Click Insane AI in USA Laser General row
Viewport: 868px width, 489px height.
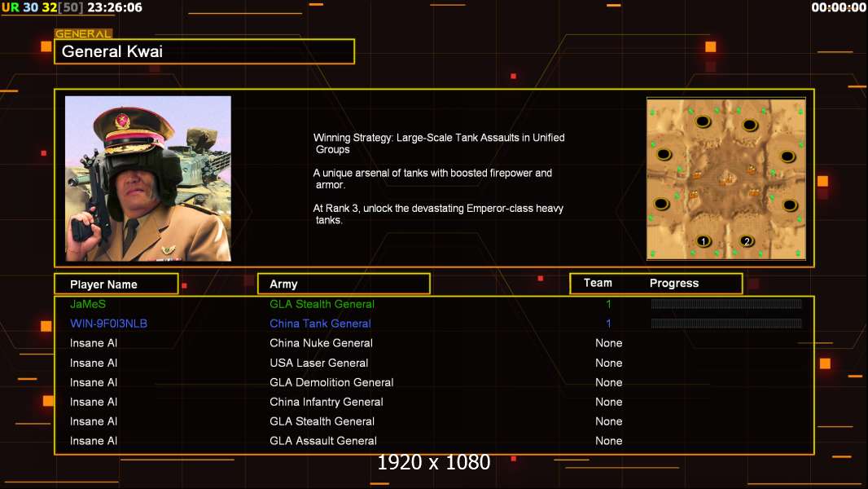94,363
